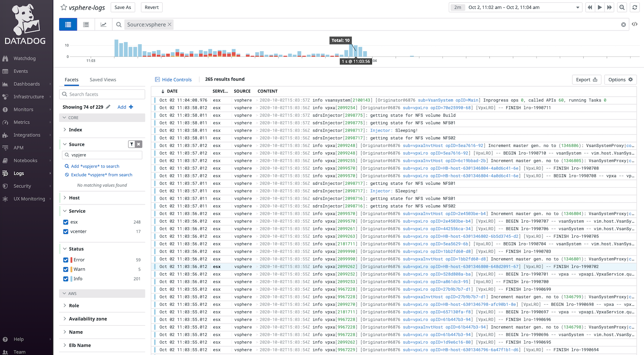Uncheck the esx service checkbox
This screenshot has width=644, height=355.
[66, 222]
